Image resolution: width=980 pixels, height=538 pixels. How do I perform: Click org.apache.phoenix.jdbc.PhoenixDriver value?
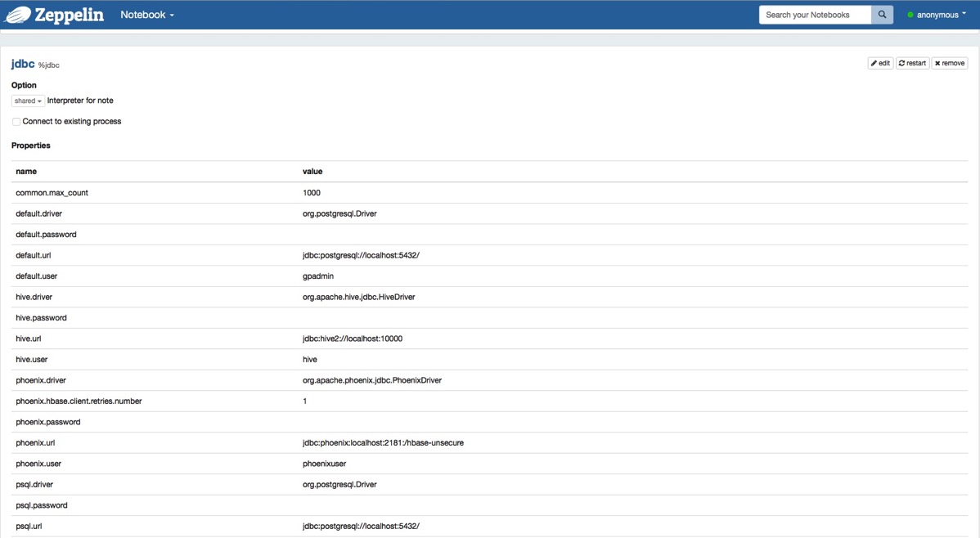tap(372, 380)
